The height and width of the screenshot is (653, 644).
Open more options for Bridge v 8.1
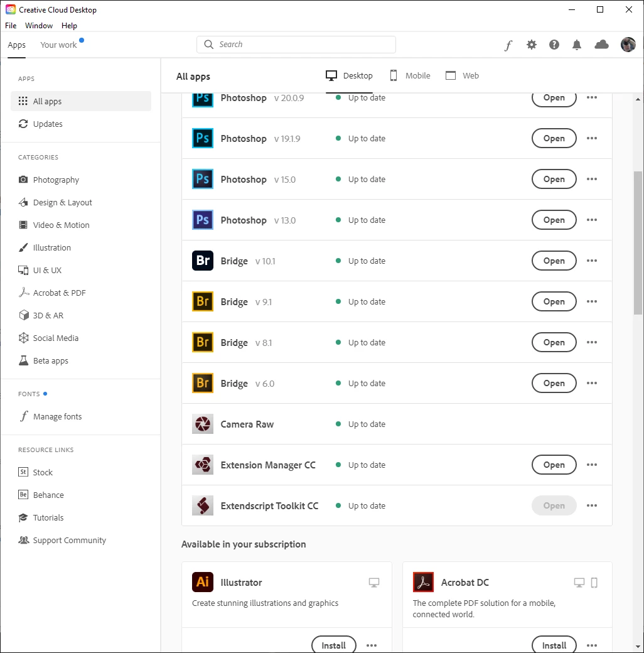(591, 342)
